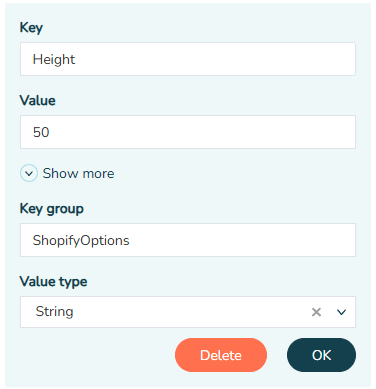Click empty area right of Height in Key field
This screenshot has width=376, height=389.
pyautogui.click(x=215, y=59)
